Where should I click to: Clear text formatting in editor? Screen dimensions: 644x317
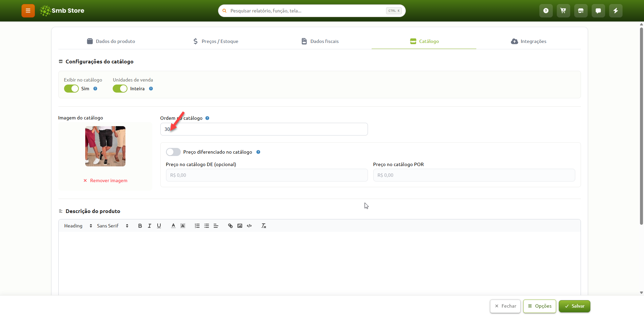pyautogui.click(x=264, y=226)
